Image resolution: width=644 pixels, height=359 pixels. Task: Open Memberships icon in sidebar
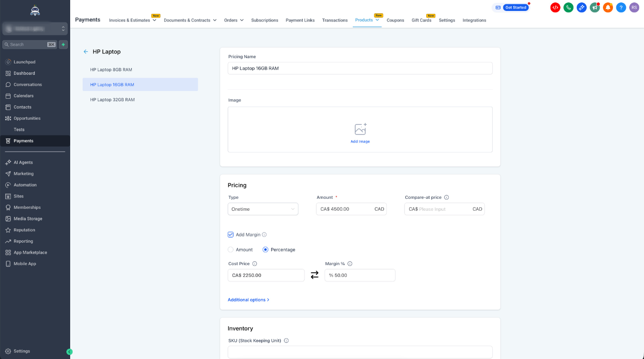point(8,207)
